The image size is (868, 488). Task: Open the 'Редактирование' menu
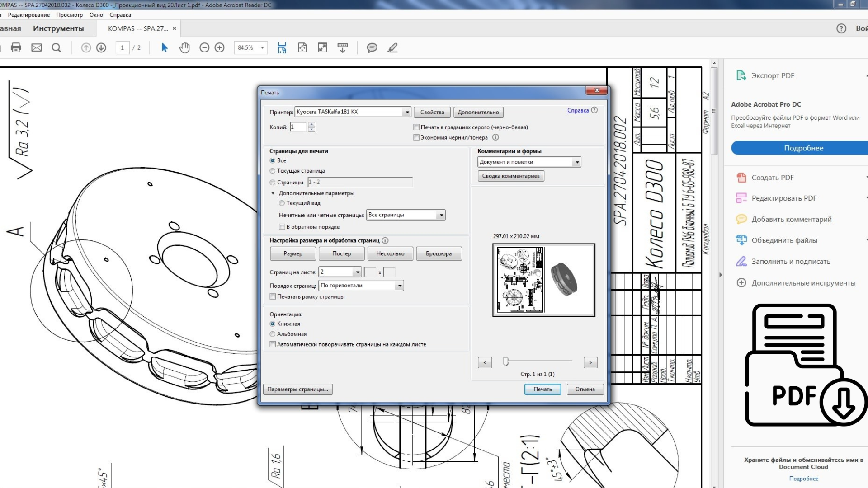click(x=29, y=15)
